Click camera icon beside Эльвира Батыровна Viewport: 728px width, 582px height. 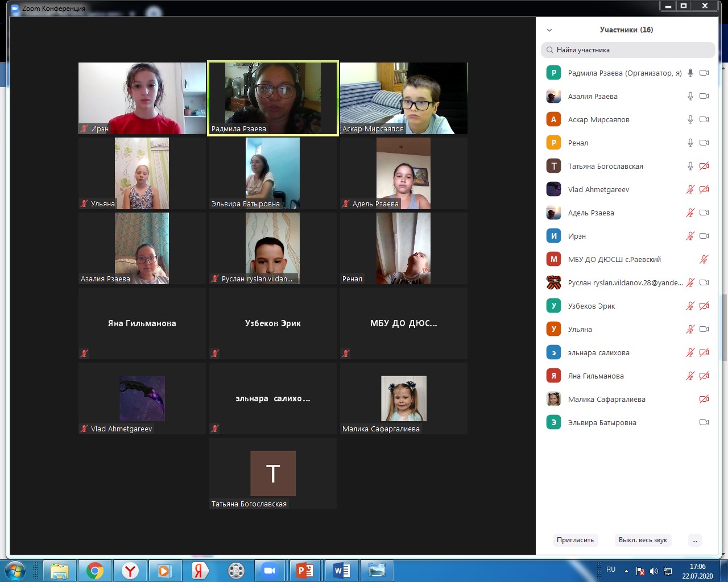tap(704, 422)
